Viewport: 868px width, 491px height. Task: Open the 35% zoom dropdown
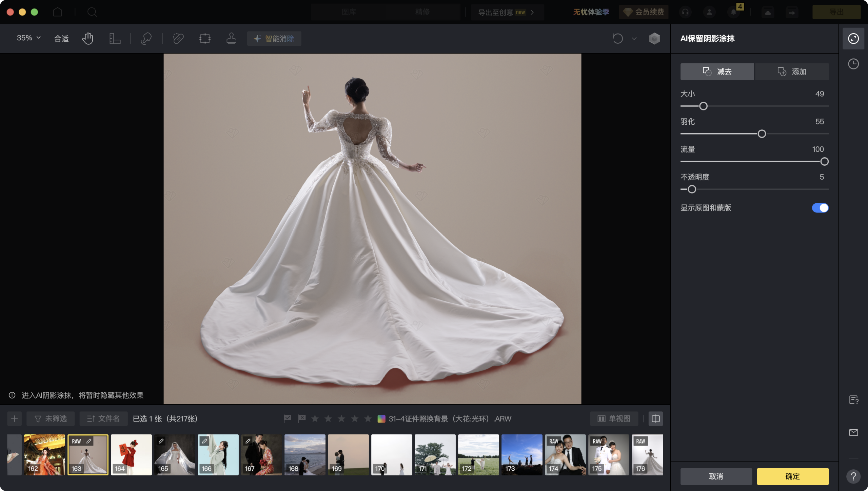(x=28, y=38)
